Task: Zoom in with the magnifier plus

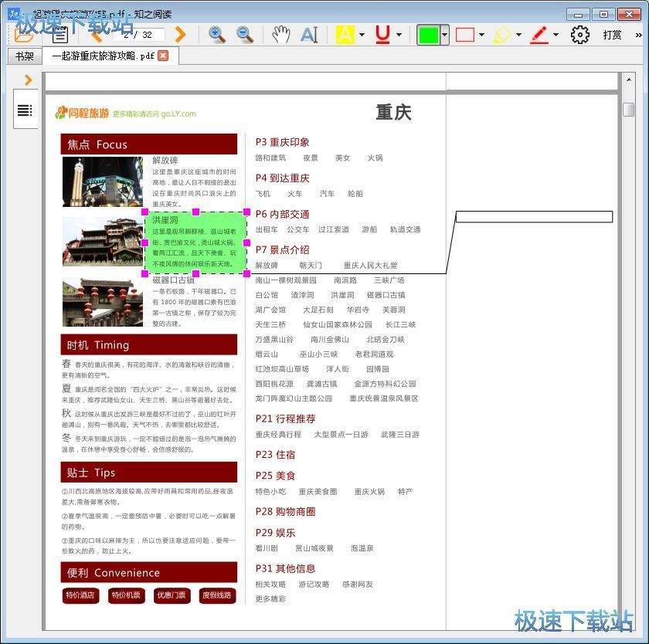Action: pos(217,35)
